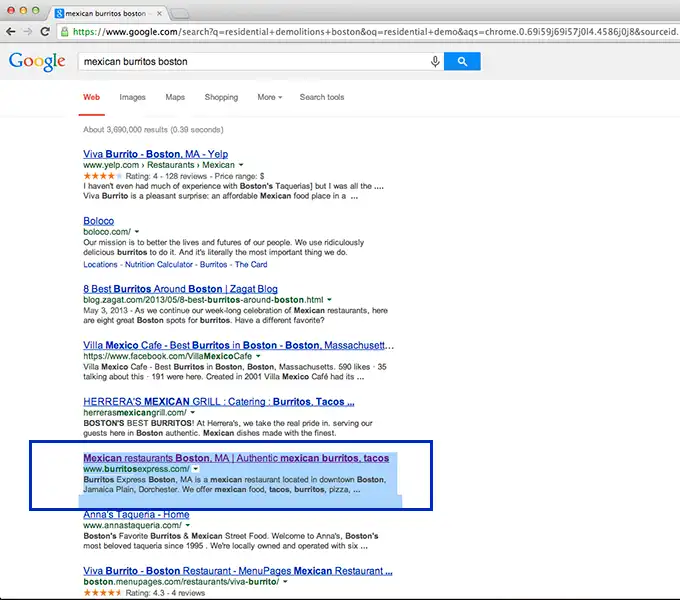
Task: Open dropdown arrow next to burritosexpress.com URL
Action: [x=196, y=468]
